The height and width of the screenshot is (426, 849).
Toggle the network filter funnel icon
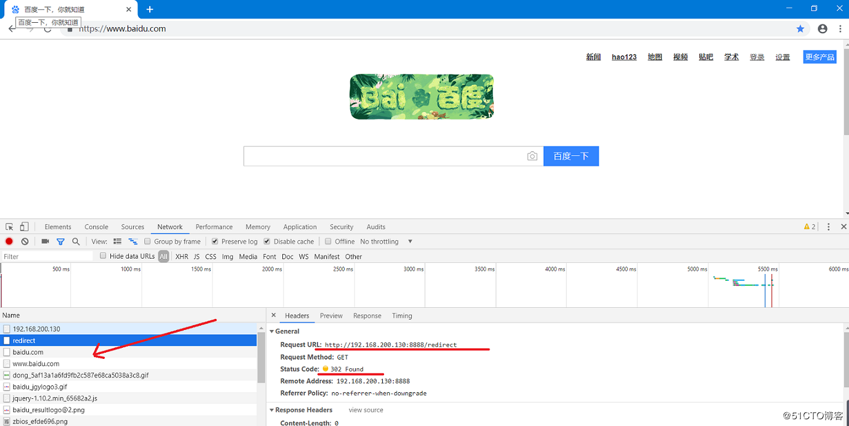(61, 241)
